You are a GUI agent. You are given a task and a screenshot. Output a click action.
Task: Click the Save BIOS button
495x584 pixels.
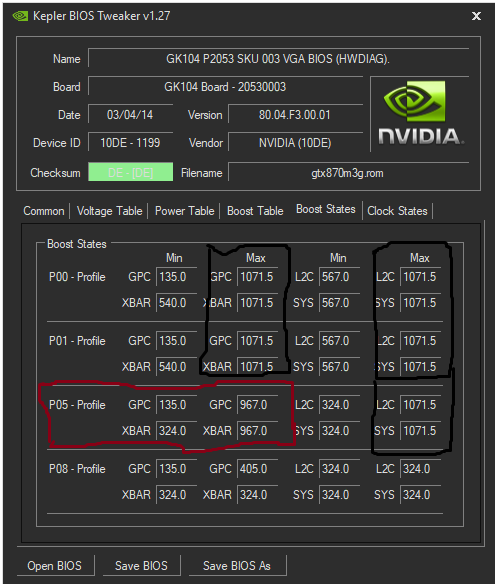tap(141, 566)
